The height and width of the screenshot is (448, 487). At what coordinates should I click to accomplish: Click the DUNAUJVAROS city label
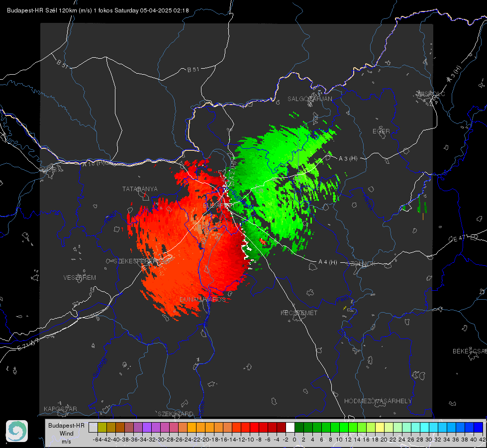202,299
